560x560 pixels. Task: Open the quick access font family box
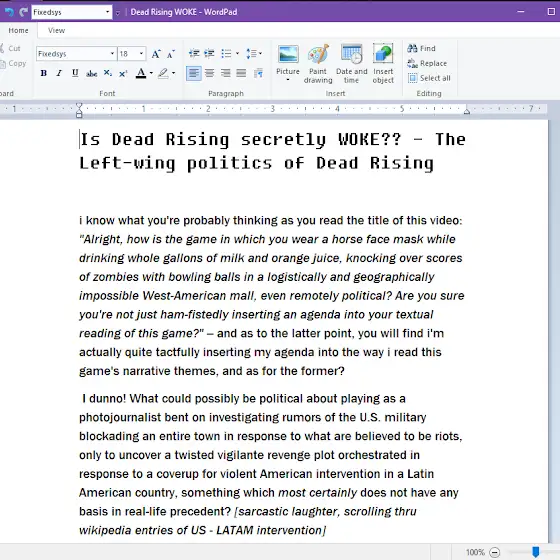[x=72, y=12]
